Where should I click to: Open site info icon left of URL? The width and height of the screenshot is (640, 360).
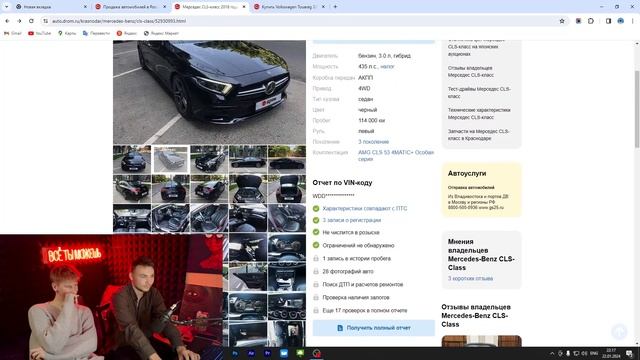pyautogui.click(x=46, y=21)
